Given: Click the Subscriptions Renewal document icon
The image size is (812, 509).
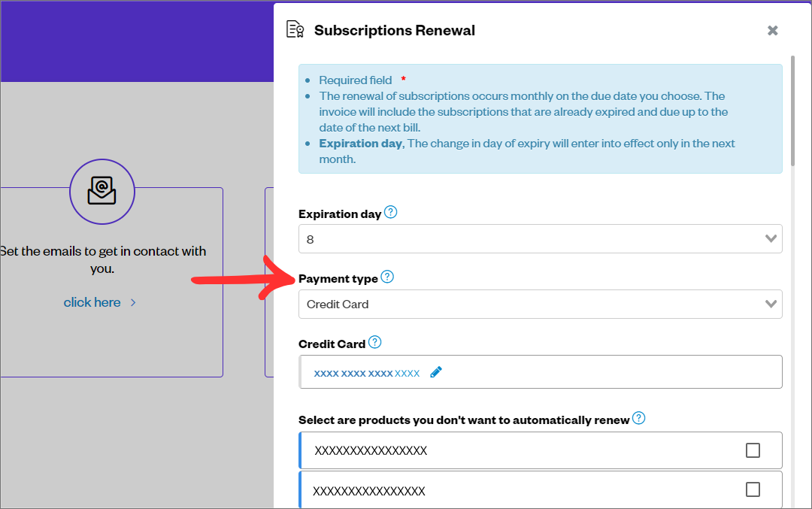Looking at the screenshot, I should coord(295,30).
